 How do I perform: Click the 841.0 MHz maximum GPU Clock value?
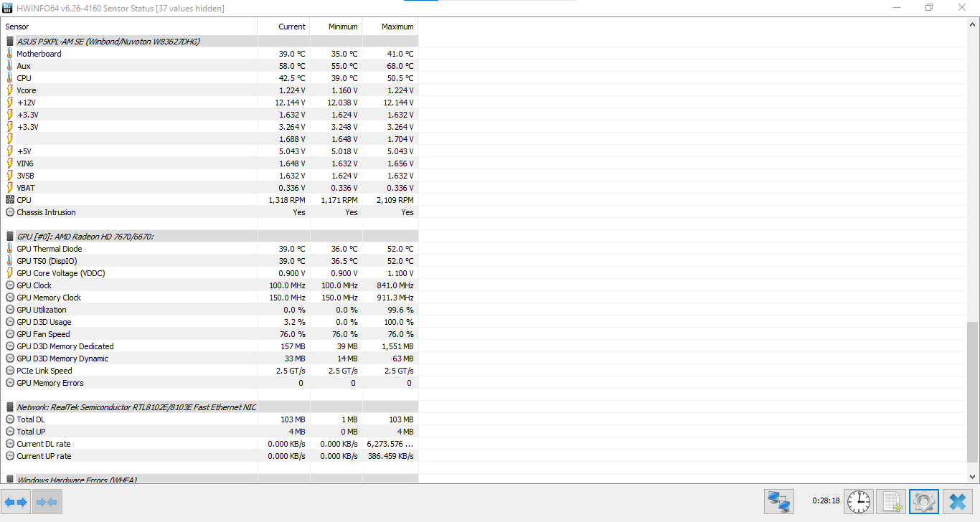click(395, 285)
